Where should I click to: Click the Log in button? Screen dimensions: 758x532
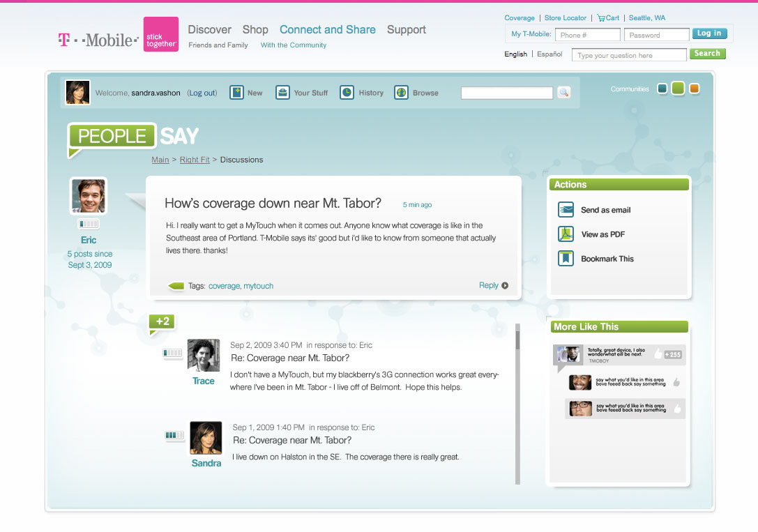(709, 33)
